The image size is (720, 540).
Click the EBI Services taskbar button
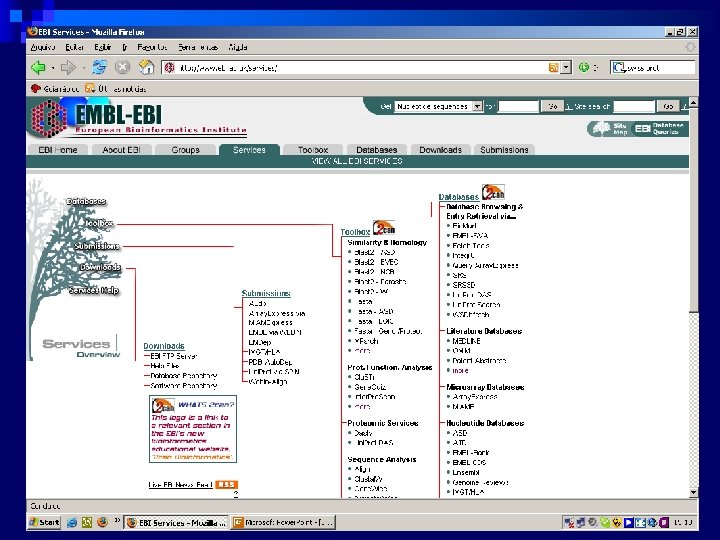[x=176, y=522]
